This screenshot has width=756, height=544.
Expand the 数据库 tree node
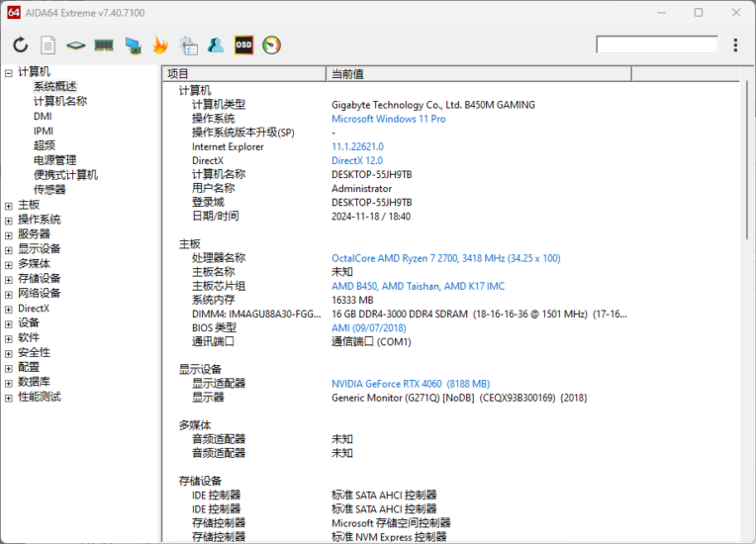pyautogui.click(x=9, y=384)
